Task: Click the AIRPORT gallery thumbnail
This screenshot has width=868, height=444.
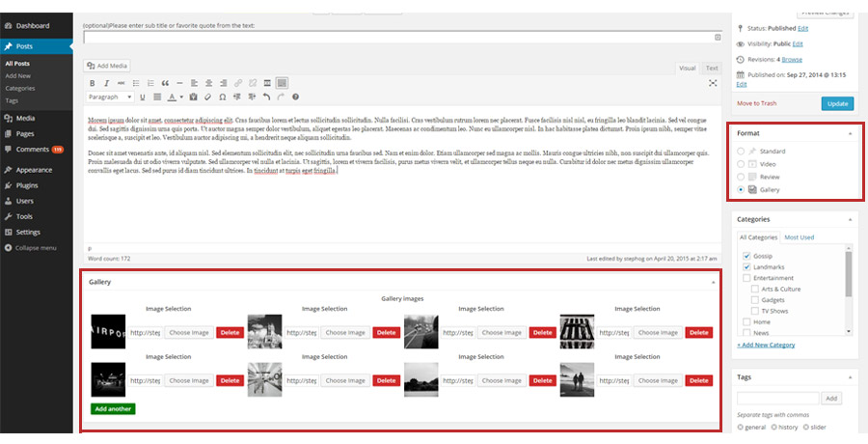Action: (108, 331)
